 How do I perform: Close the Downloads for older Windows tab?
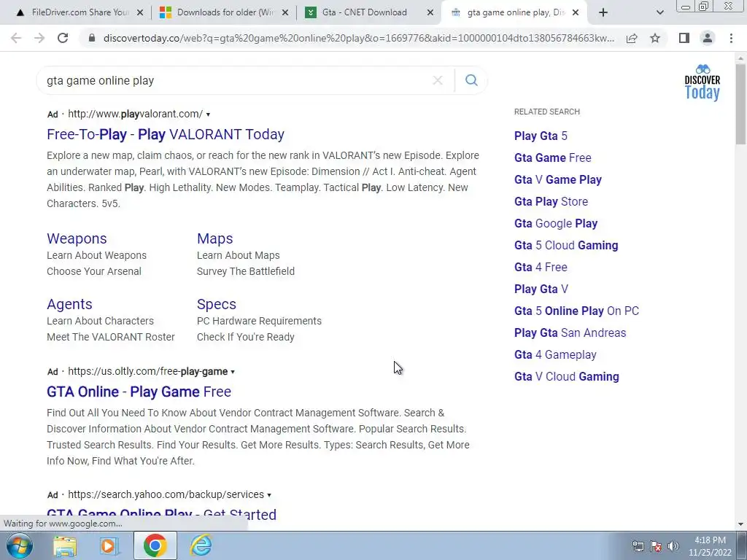pyautogui.click(x=285, y=13)
